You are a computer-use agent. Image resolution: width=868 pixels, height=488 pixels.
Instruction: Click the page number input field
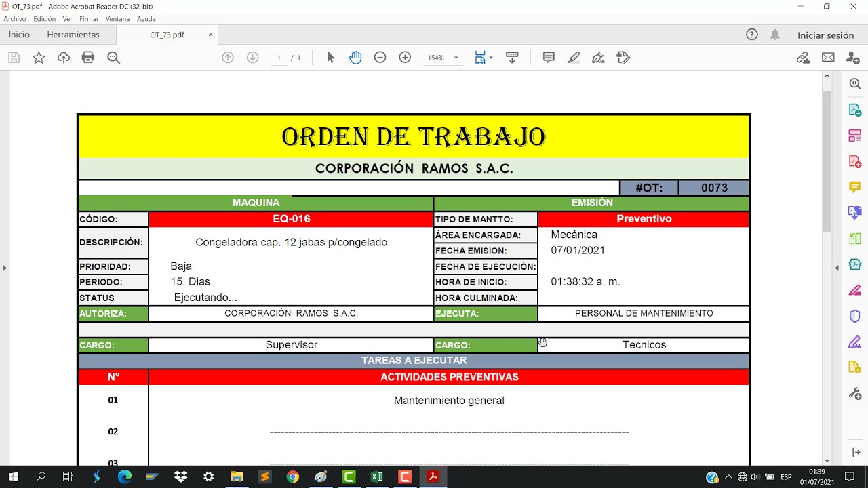click(x=279, y=58)
